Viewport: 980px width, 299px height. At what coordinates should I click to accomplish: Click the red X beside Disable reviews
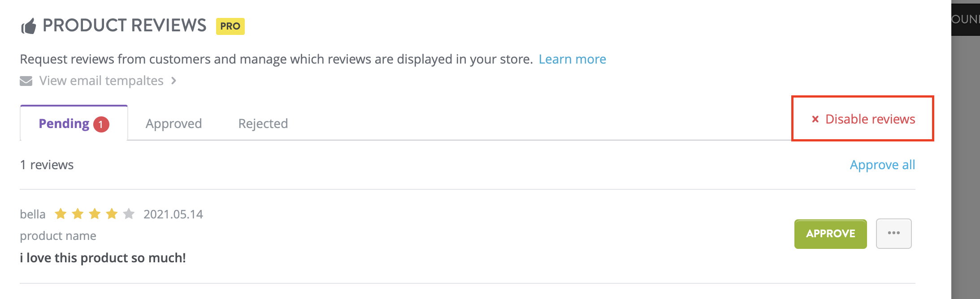(815, 119)
